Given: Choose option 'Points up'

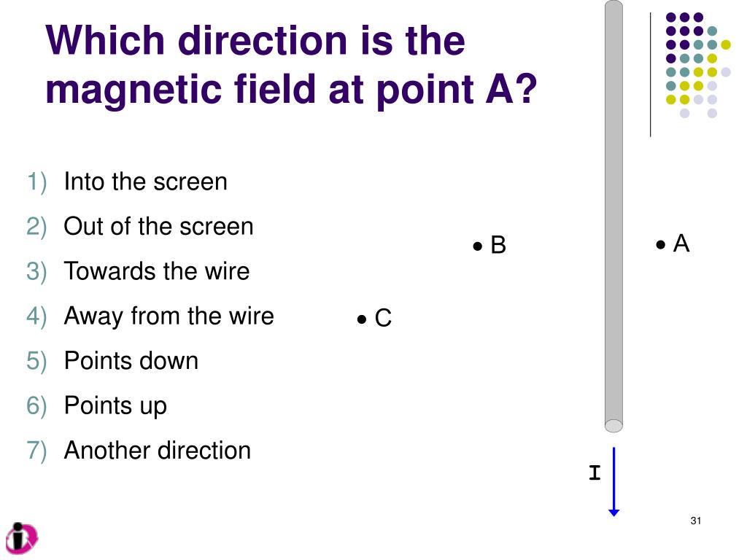Looking at the screenshot, I should [115, 405].
